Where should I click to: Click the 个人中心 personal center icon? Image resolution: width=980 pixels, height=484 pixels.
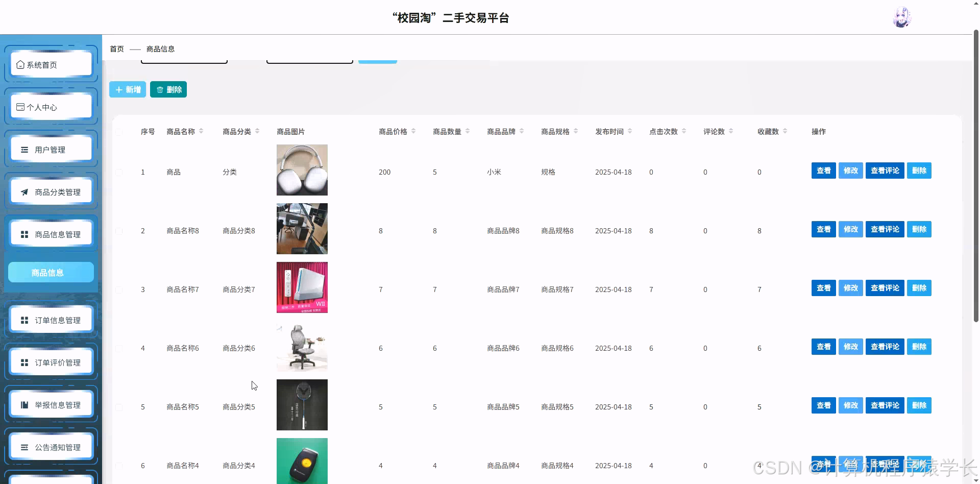pos(20,107)
